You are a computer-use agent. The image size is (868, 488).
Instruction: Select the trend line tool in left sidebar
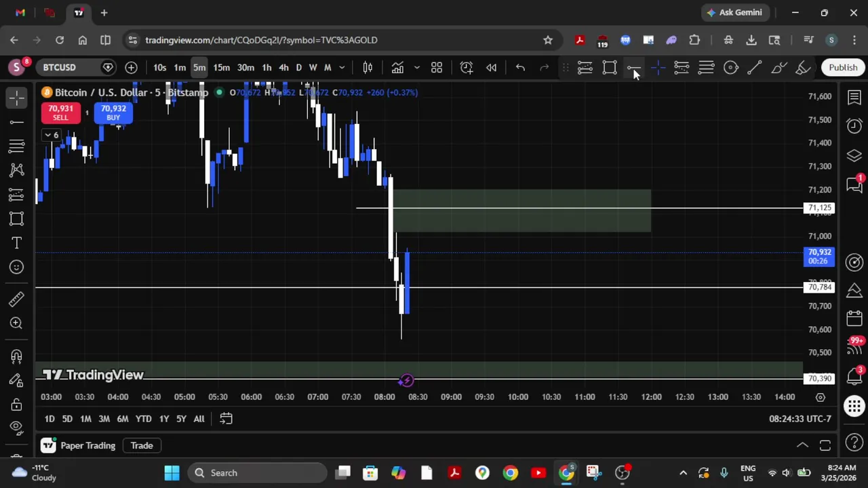pos(17,122)
